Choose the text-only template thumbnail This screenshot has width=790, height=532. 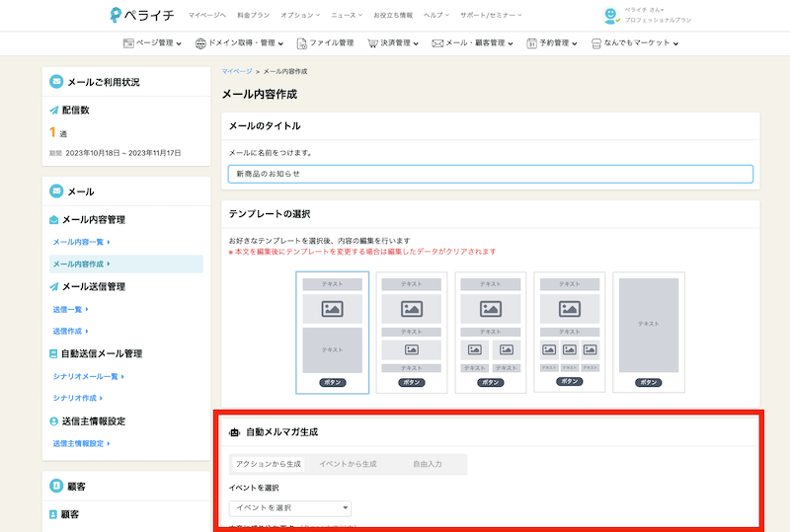[x=647, y=332]
